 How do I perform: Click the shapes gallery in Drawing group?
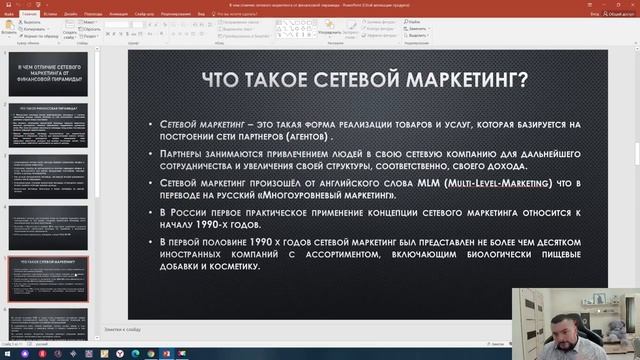(295, 29)
